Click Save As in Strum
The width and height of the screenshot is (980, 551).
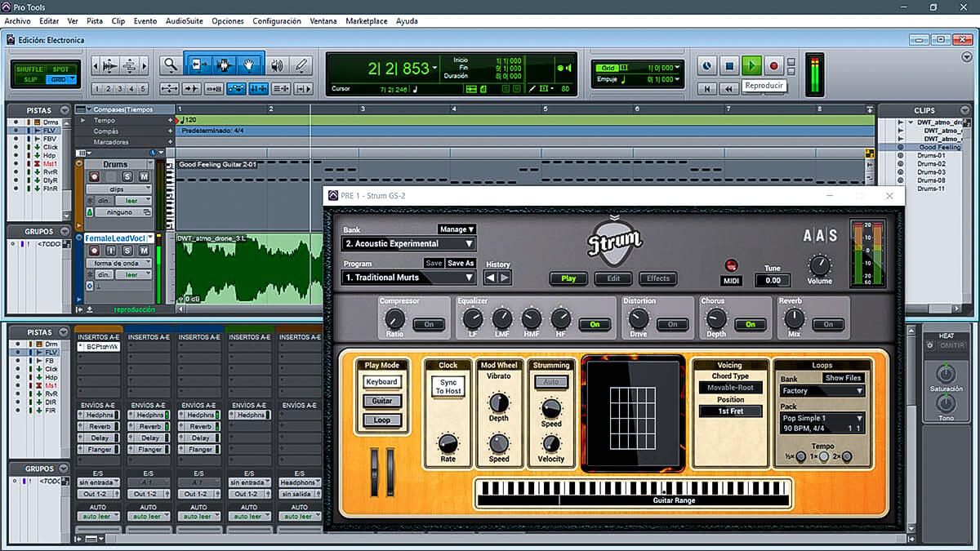(x=461, y=263)
